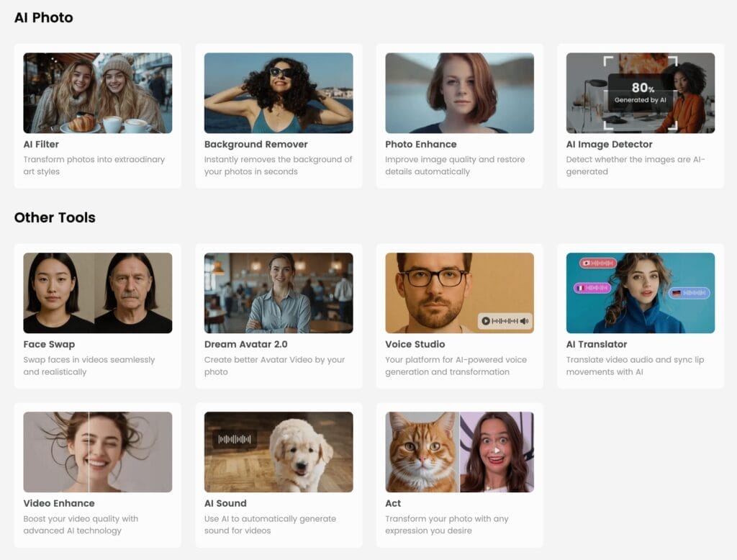
Task: Click the red audio badge on AI Translator
Action: click(597, 263)
